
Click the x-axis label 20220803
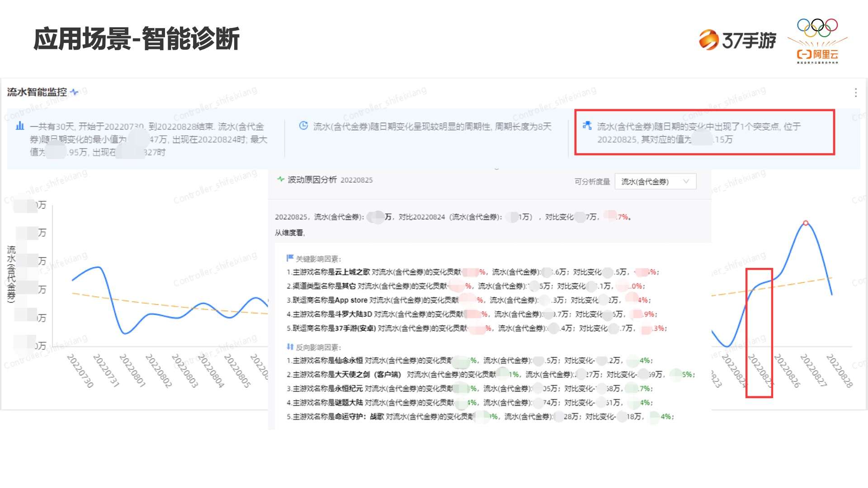[185, 371]
